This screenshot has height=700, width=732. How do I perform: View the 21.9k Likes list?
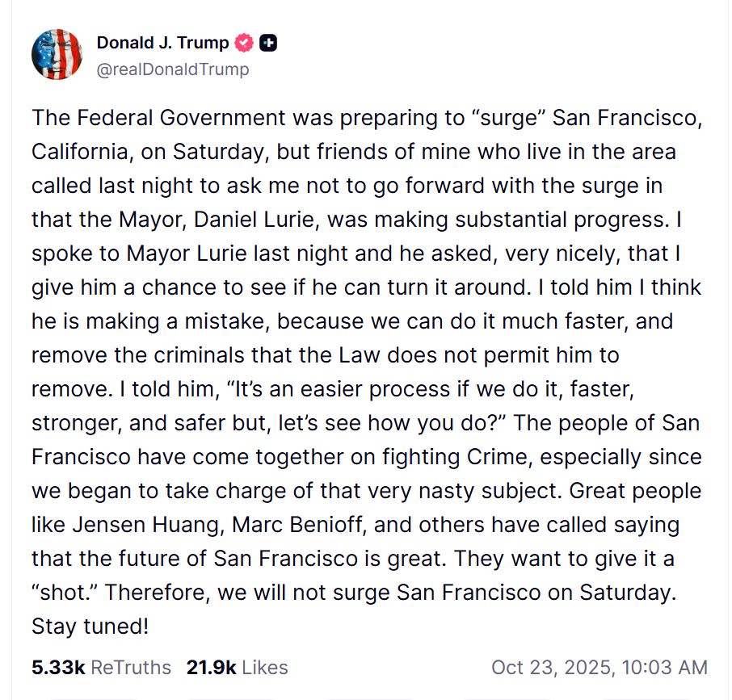click(237, 668)
